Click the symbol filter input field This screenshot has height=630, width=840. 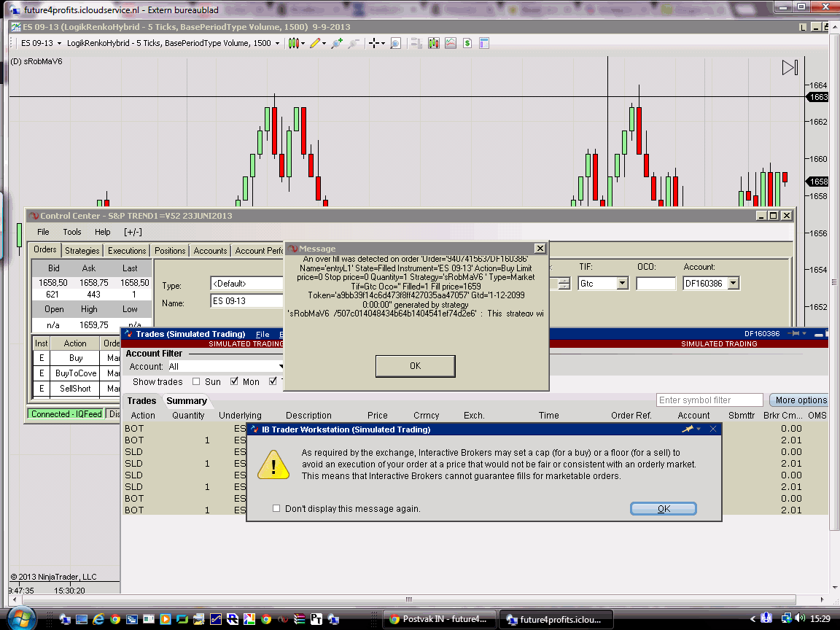[709, 400]
